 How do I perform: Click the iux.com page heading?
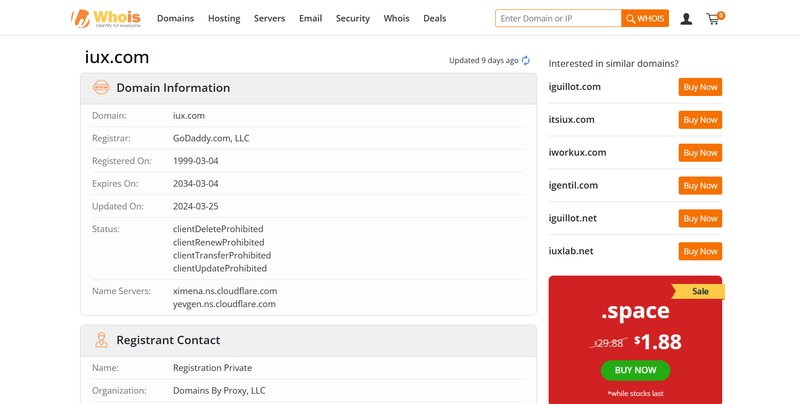point(117,57)
